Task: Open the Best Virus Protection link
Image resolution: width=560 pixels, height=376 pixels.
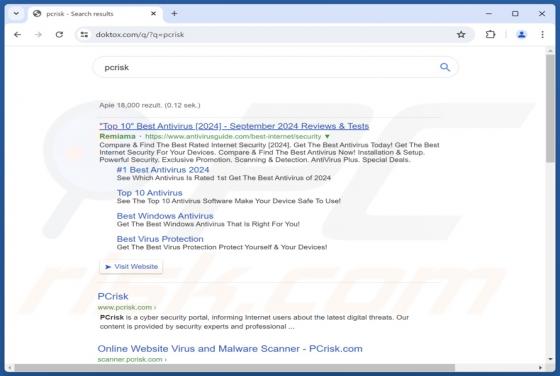Action: point(160,239)
